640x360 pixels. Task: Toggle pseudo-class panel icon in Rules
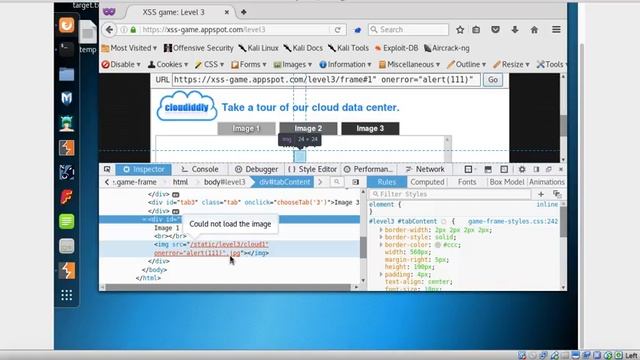coord(557,194)
